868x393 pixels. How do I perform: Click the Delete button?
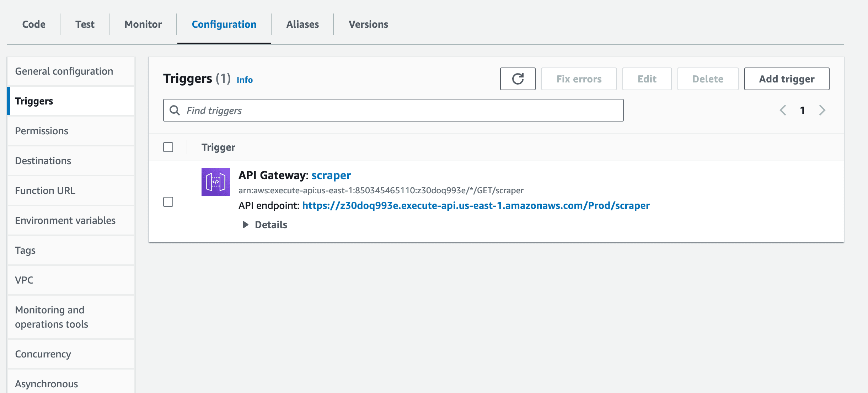pyautogui.click(x=707, y=79)
